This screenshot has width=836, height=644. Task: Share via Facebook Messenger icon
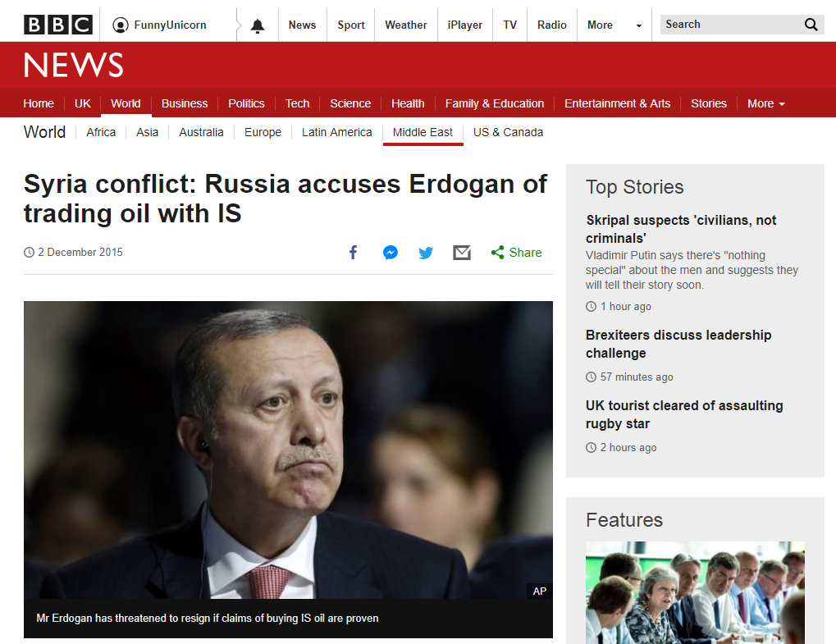[x=391, y=253]
